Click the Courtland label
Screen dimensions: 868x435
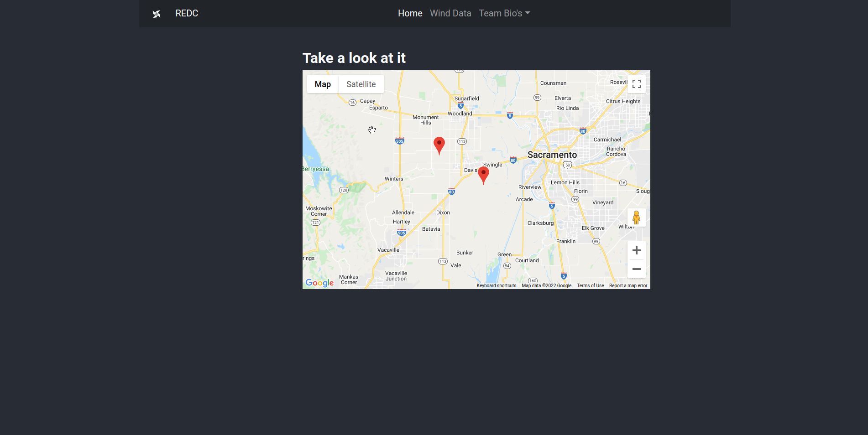pyautogui.click(x=527, y=260)
